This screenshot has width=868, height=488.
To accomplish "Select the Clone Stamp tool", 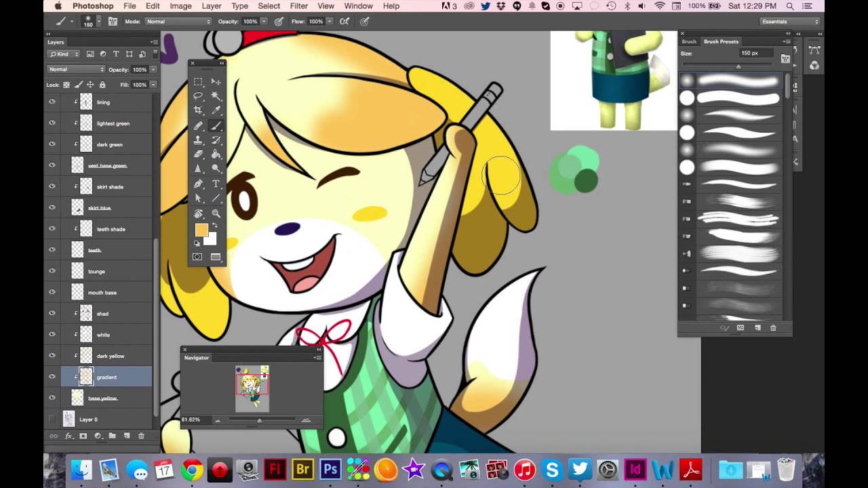I will coord(198,140).
